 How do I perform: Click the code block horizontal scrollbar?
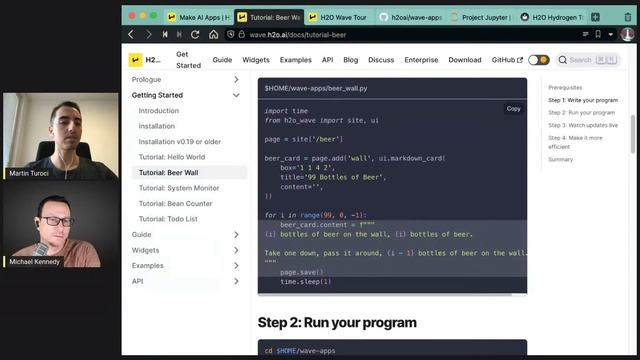tap(384, 294)
